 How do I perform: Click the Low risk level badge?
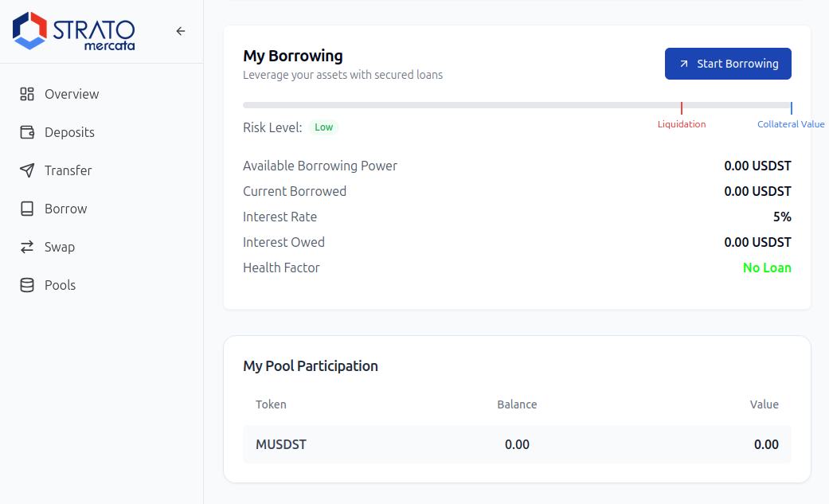(x=323, y=127)
